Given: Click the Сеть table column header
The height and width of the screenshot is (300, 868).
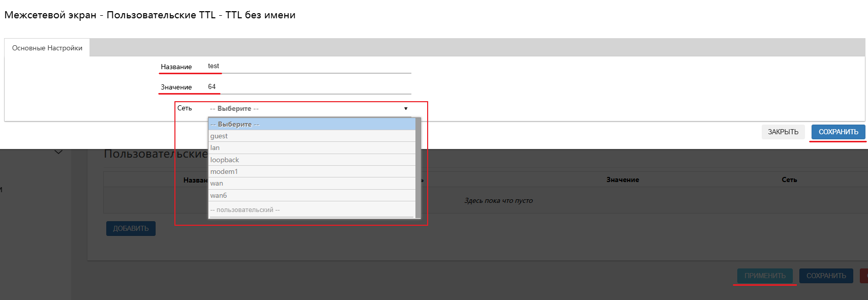Looking at the screenshot, I should pyautogui.click(x=789, y=179).
